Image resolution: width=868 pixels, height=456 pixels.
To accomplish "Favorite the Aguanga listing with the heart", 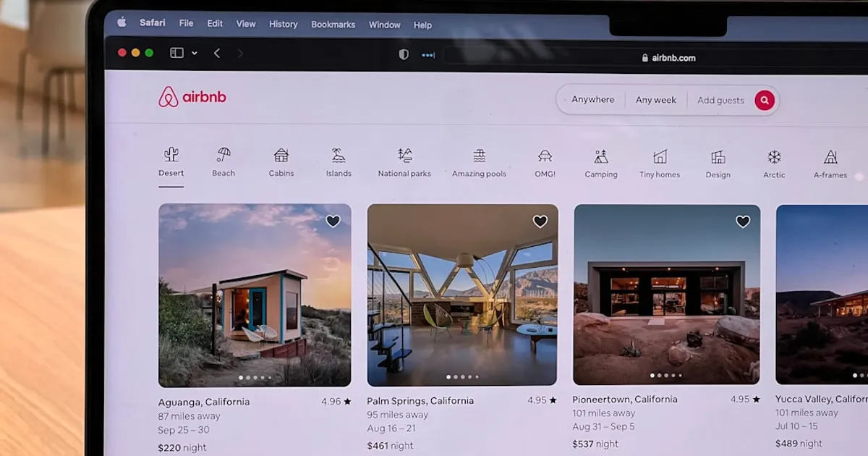I will point(332,221).
